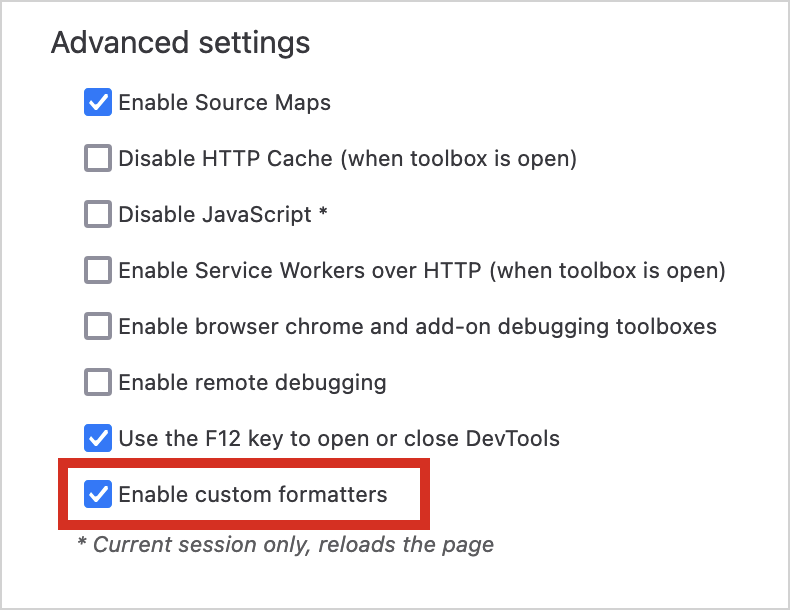Uncheck the Enable Source Maps checkbox

pos(98,102)
